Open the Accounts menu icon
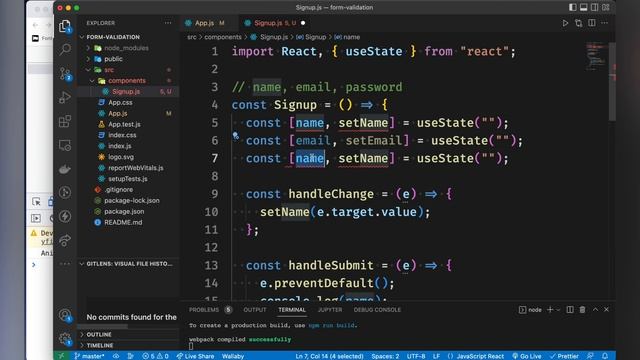Image resolution: width=640 pixels, height=360 pixels. 64,315
